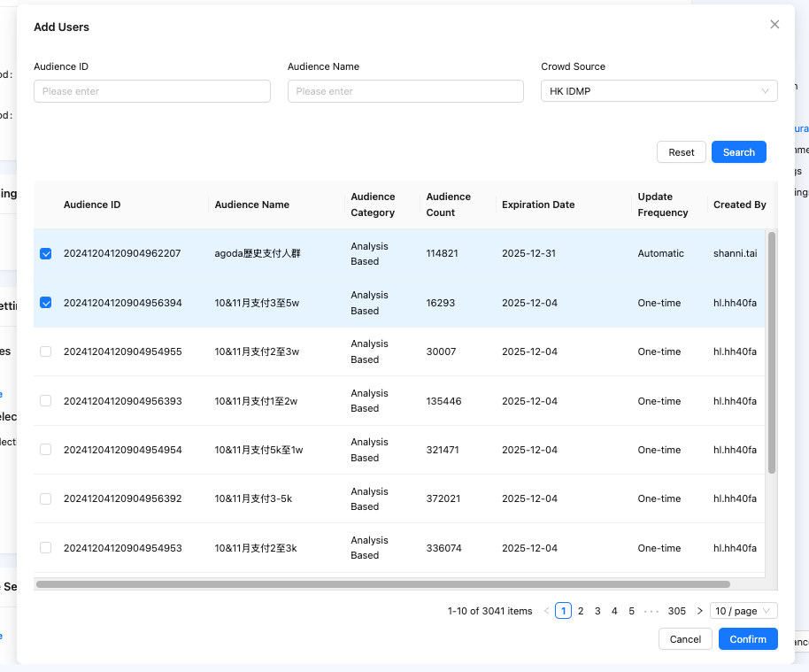The image size is (809, 672).
Task: Uncheck the 10&11月支付3至5w audience checkbox
Action: pos(46,303)
